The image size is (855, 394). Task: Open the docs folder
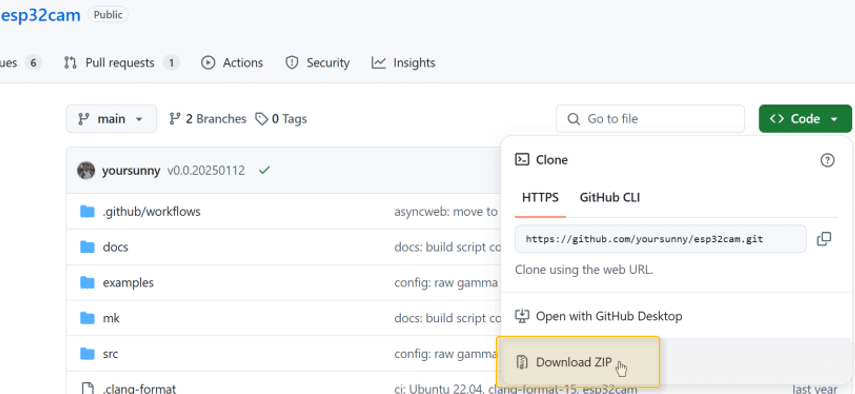click(115, 247)
